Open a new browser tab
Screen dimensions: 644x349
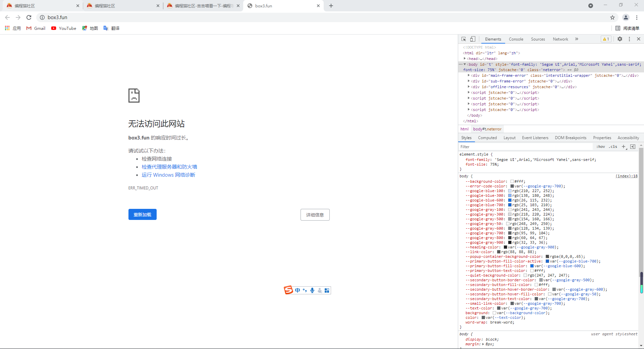click(x=331, y=6)
